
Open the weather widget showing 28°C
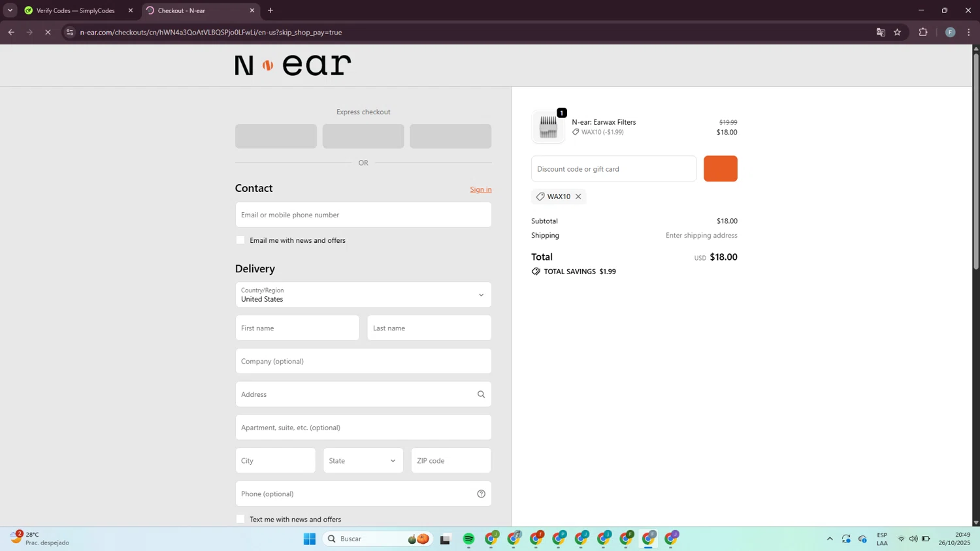(41, 539)
